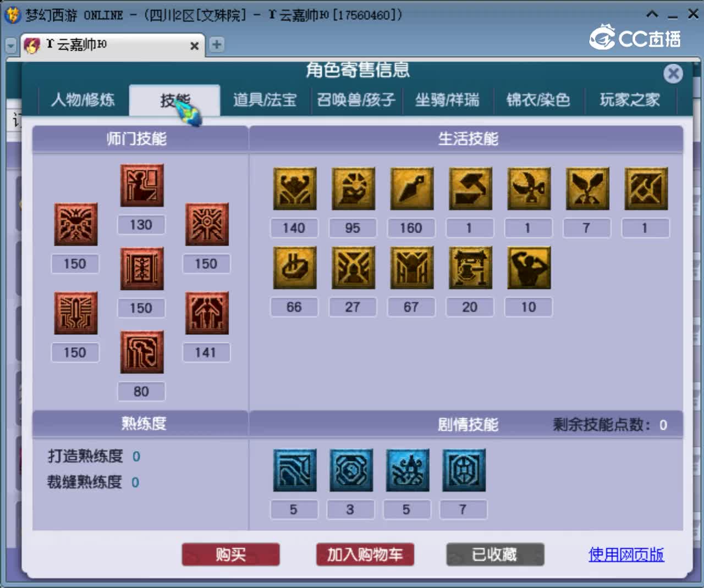Screen dimensions: 704x588
Task: Open the 道具/法宝 tab
Action: (265, 100)
